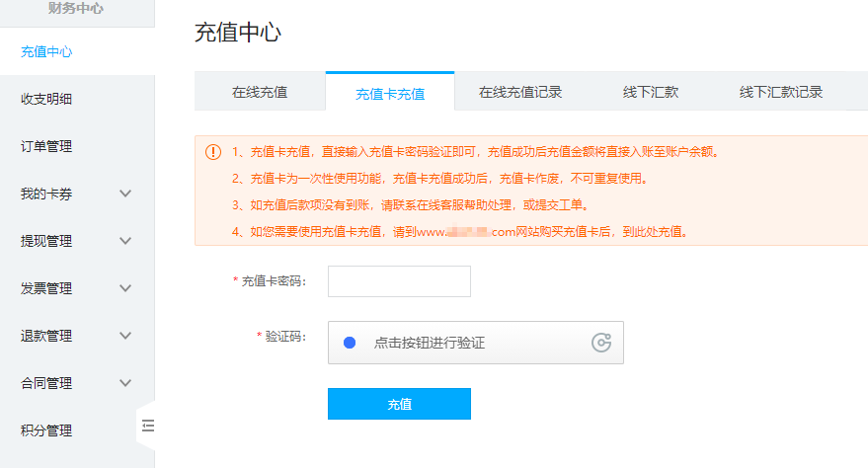The width and height of the screenshot is (868, 468).
Task: Expand the 提现管理 submenu chevron
Action: [x=125, y=241]
